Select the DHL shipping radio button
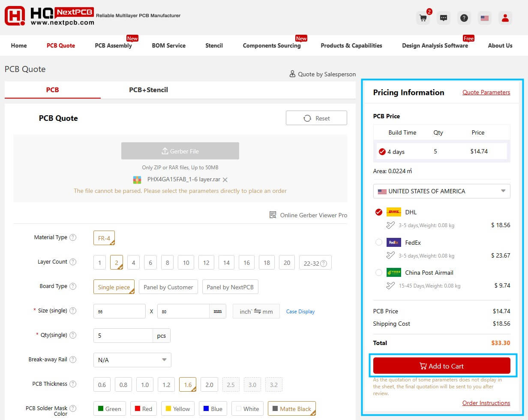Screen dimensions: 528x420 [379, 212]
